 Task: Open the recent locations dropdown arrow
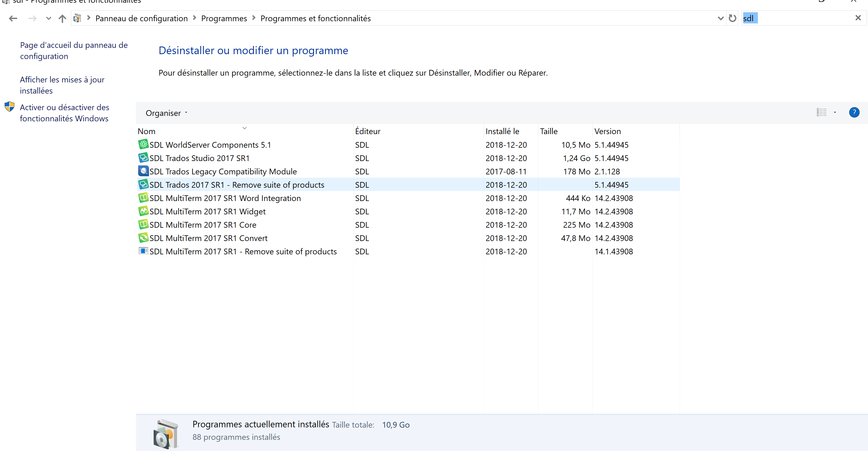(x=48, y=18)
